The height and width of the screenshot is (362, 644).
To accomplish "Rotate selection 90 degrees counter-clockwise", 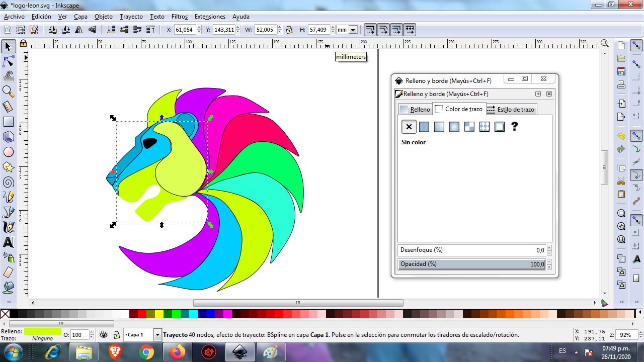I will click(x=52, y=30).
